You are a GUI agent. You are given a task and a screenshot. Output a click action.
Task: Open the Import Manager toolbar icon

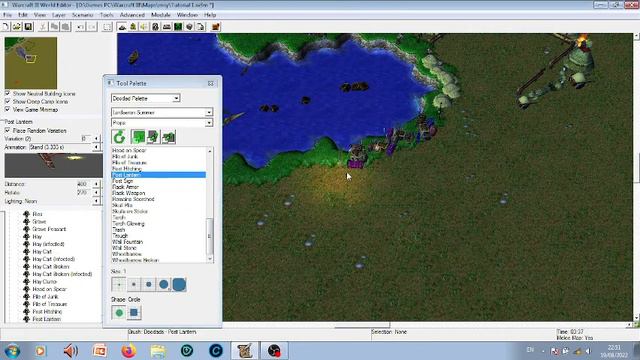coord(201,27)
